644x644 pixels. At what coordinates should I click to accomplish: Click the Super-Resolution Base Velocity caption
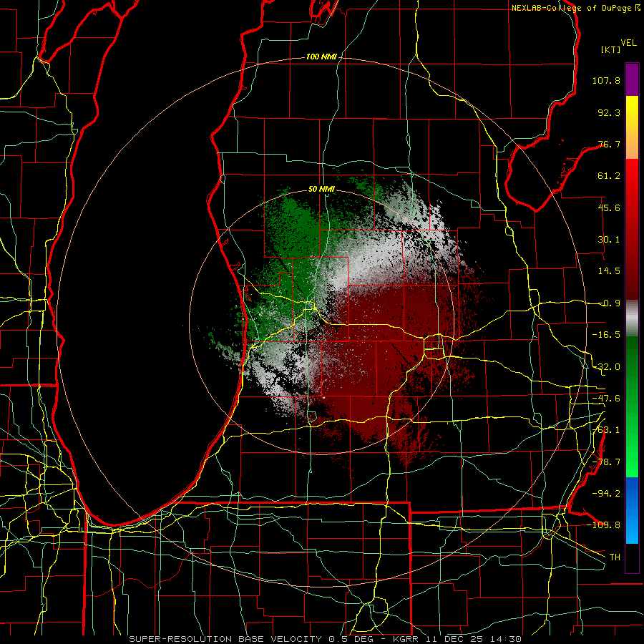click(x=326, y=639)
